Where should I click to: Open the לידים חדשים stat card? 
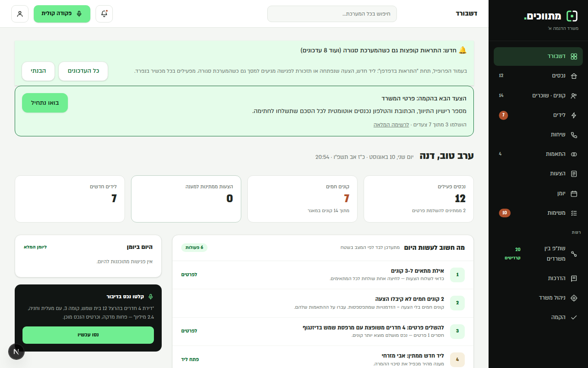pos(70,199)
